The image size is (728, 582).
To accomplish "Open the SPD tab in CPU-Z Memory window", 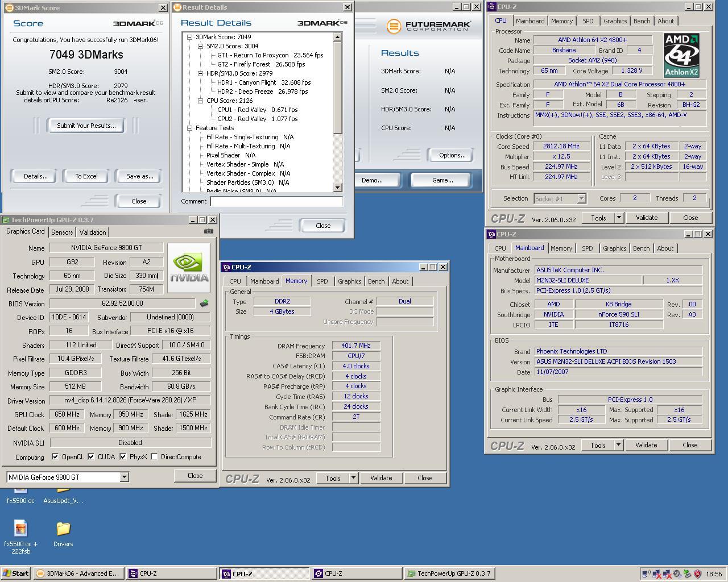I will [x=322, y=281].
